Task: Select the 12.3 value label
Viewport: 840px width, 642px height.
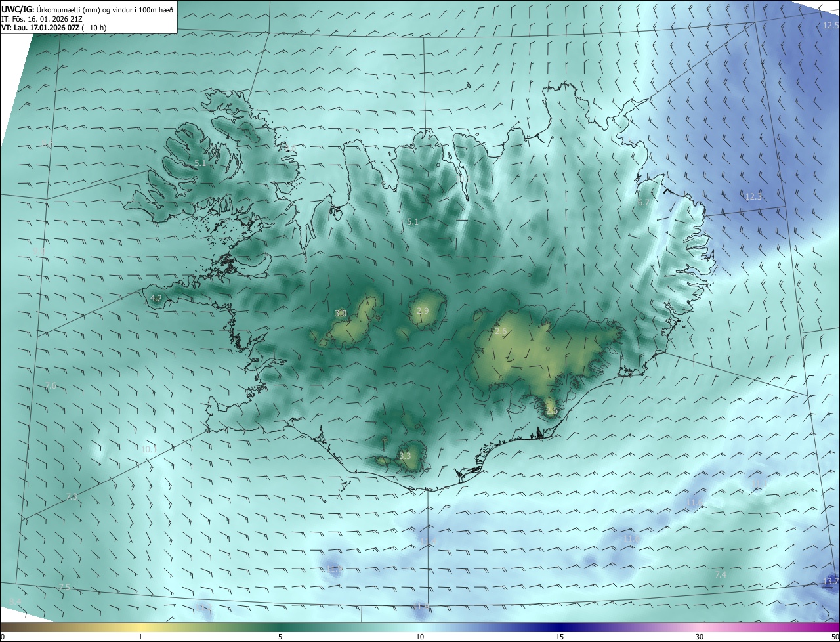Action: (x=753, y=196)
